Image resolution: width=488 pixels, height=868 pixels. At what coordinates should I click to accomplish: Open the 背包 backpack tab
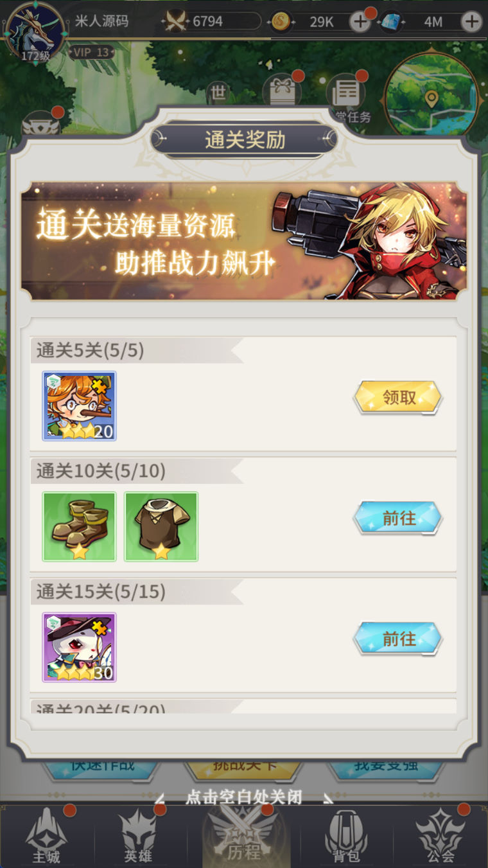coord(346,836)
